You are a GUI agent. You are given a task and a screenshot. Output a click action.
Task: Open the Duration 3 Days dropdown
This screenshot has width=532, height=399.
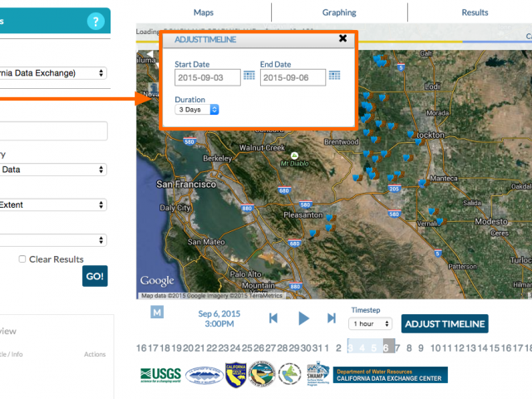(x=197, y=110)
